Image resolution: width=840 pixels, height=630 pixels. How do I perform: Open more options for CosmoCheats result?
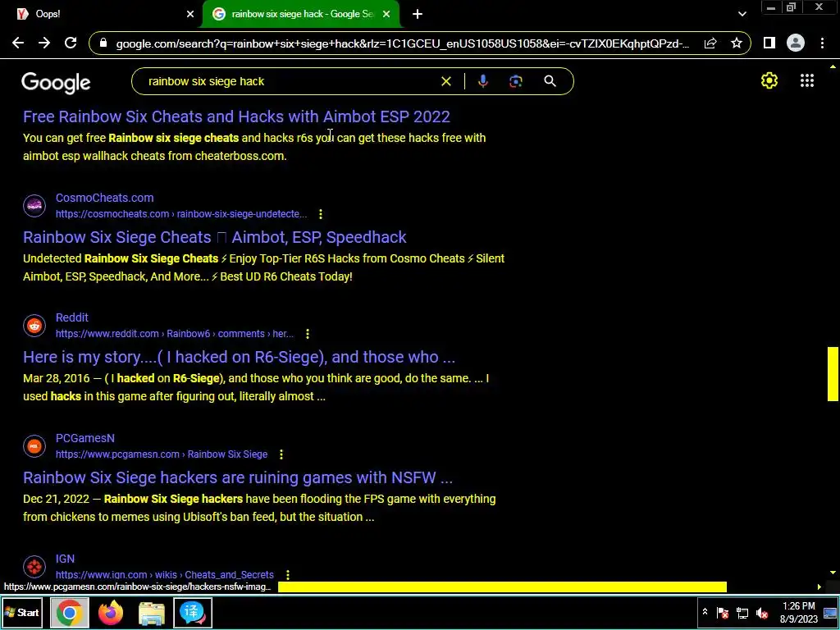tap(321, 214)
